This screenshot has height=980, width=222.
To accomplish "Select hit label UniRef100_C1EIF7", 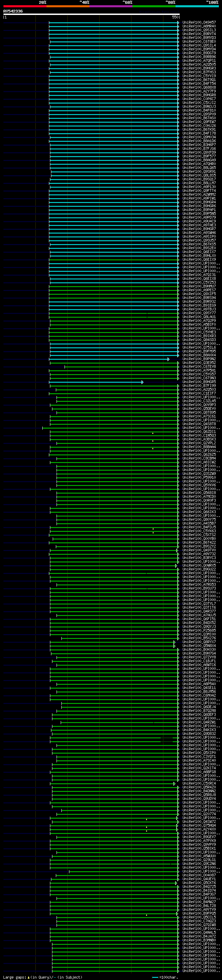I will coord(199,394).
